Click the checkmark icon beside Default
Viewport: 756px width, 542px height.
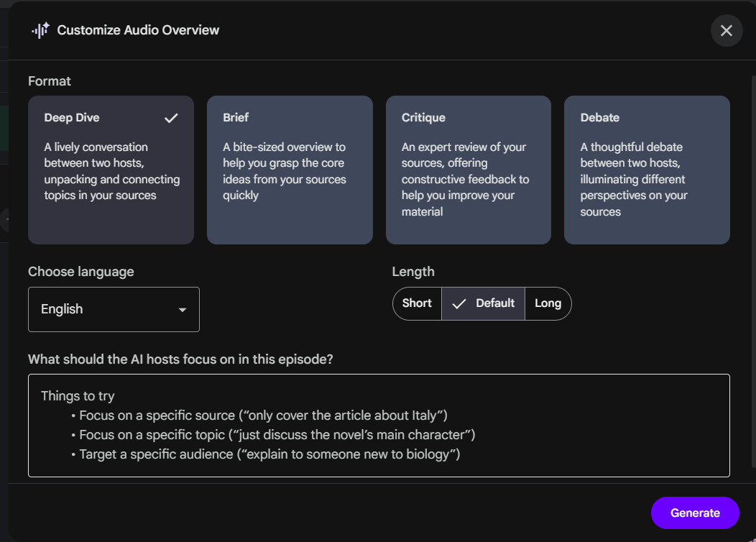click(x=458, y=303)
